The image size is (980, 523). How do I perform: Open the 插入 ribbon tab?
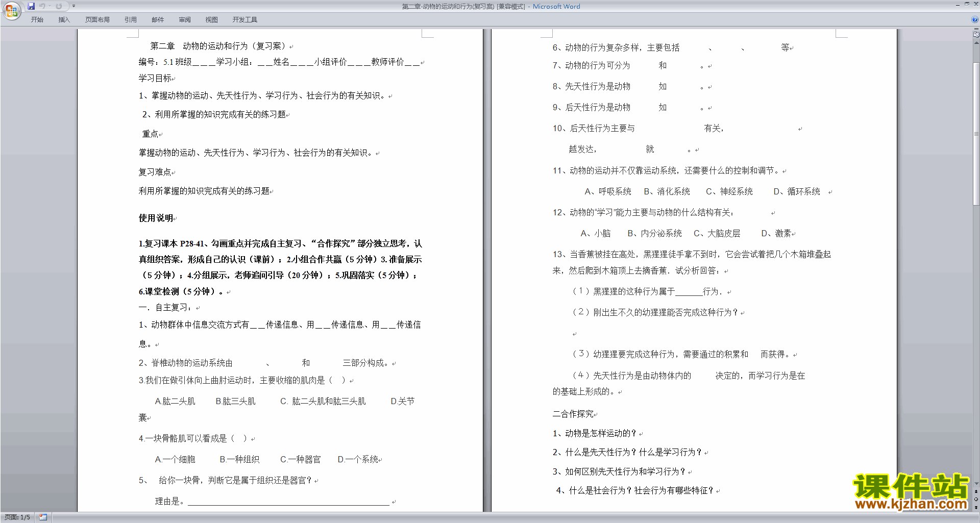tap(64, 19)
